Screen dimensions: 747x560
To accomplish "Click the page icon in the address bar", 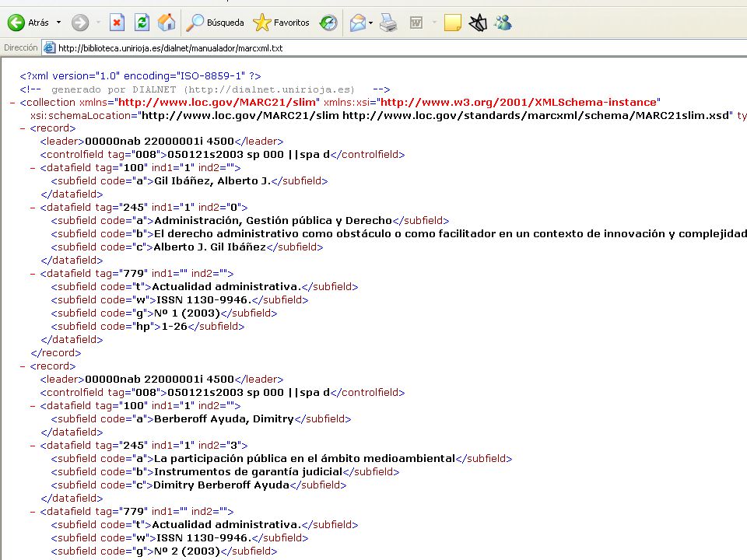I will point(48,48).
